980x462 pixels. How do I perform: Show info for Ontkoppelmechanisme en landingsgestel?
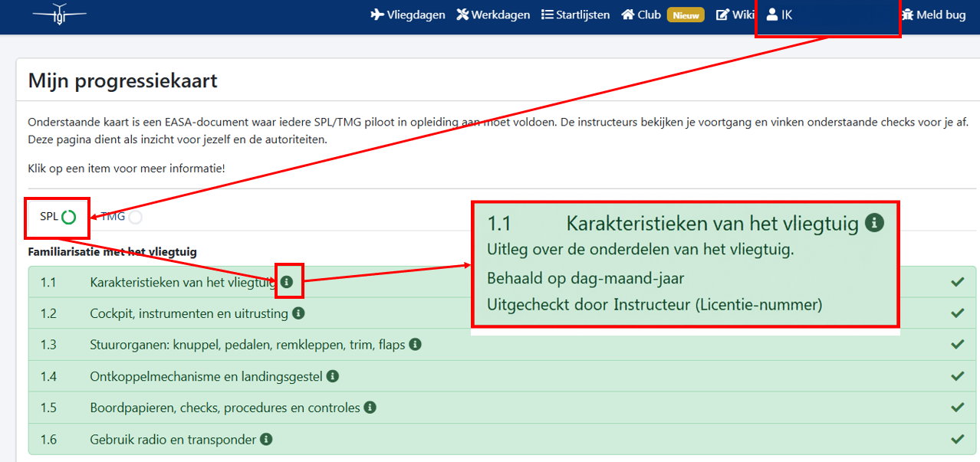[x=333, y=376]
